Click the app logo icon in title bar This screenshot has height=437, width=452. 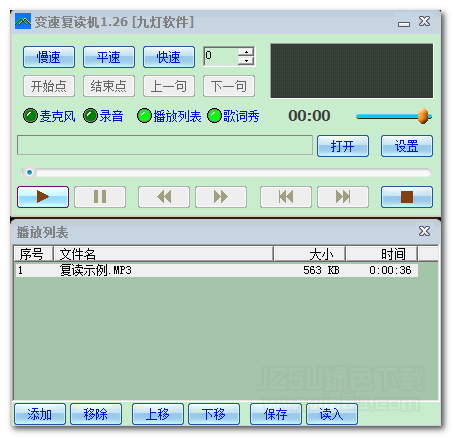(x=23, y=21)
